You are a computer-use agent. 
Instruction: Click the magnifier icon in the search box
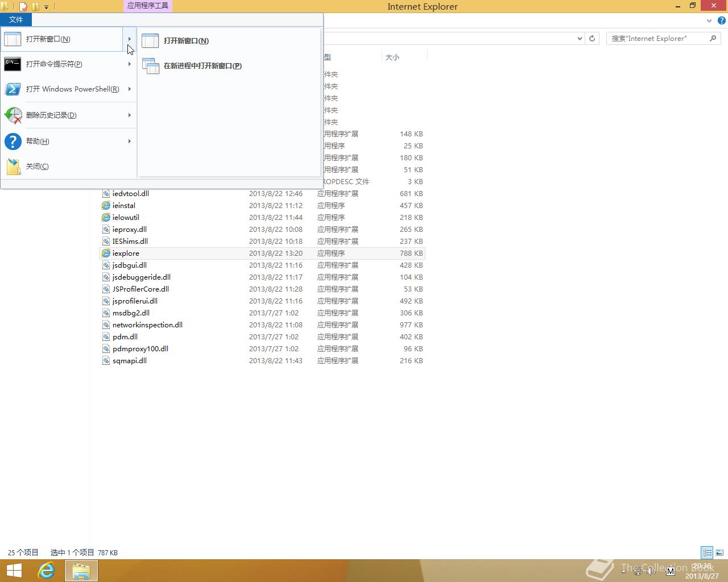tap(713, 38)
